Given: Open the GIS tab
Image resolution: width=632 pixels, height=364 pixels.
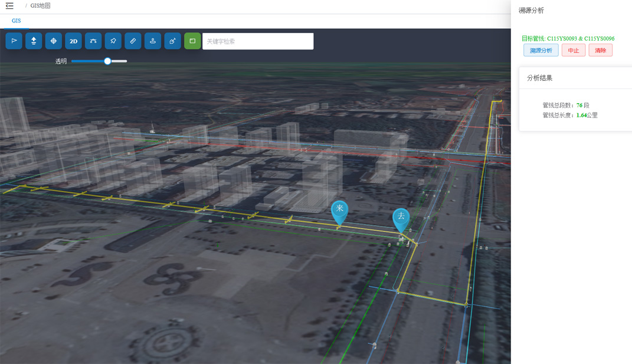Looking at the screenshot, I should (x=16, y=21).
